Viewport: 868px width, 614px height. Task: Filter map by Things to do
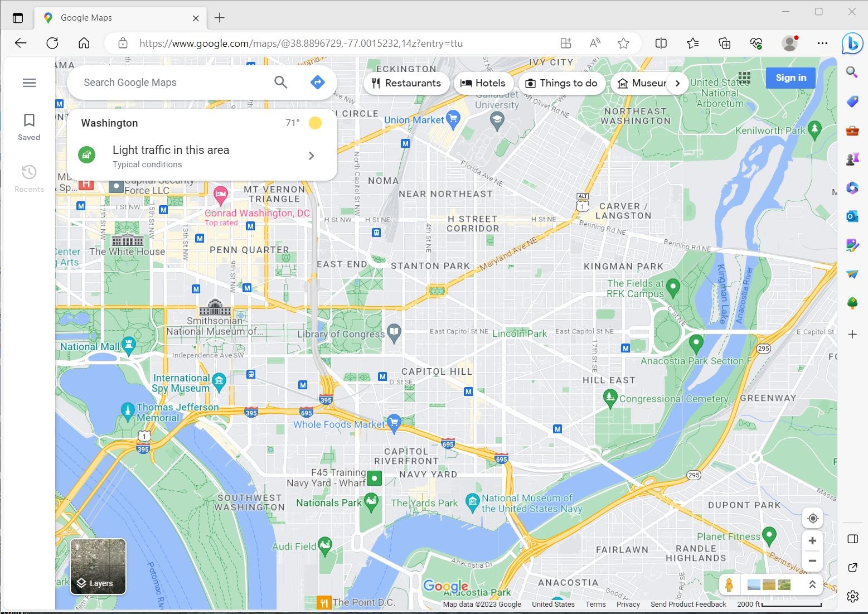562,83
